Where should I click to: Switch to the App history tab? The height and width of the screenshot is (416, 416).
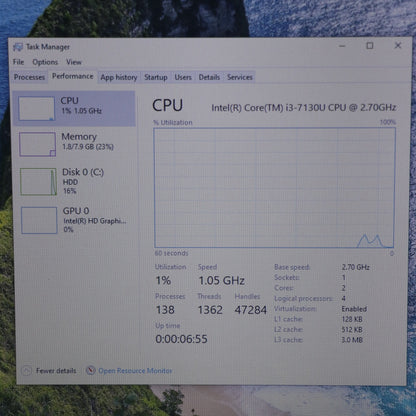point(119,77)
